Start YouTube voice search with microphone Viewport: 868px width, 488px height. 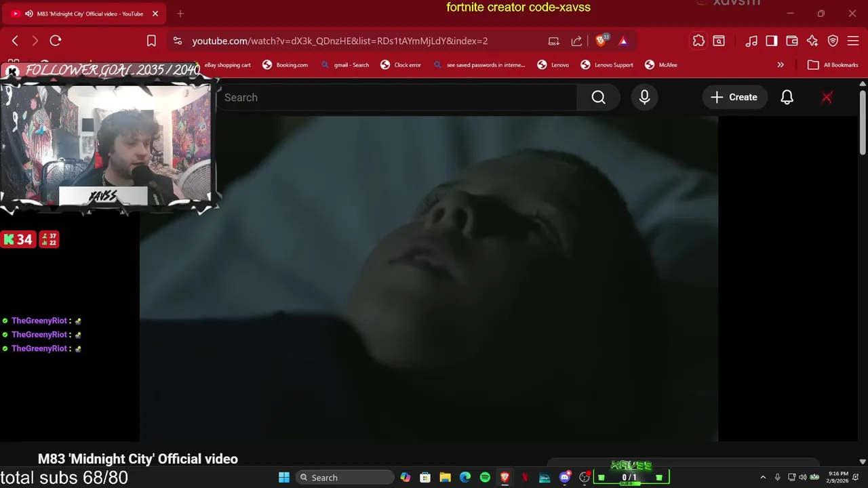[645, 98]
